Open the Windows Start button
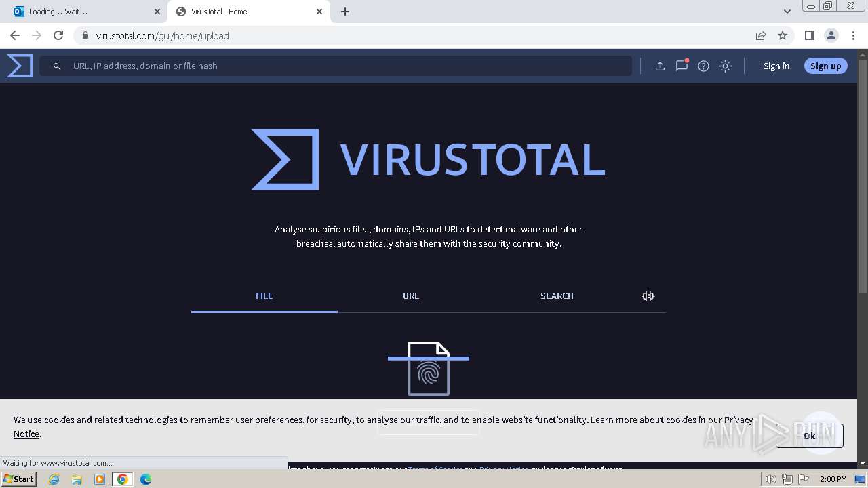Image resolution: width=868 pixels, height=488 pixels. tap(18, 479)
